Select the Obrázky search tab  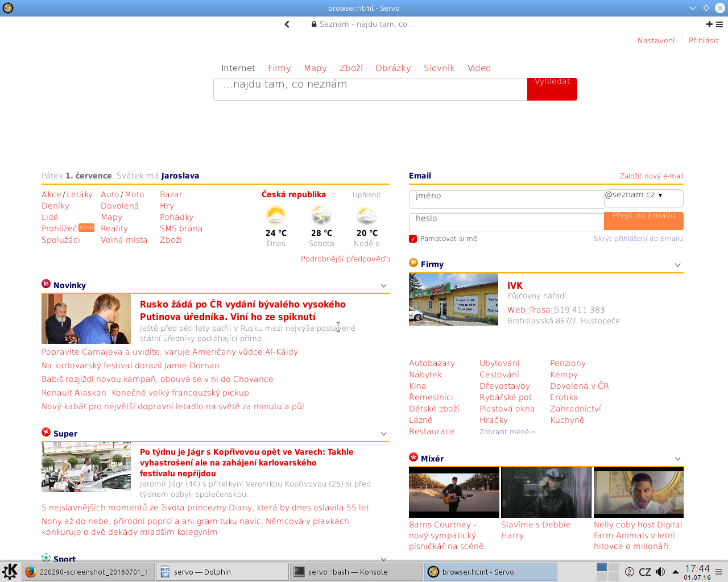click(x=393, y=68)
